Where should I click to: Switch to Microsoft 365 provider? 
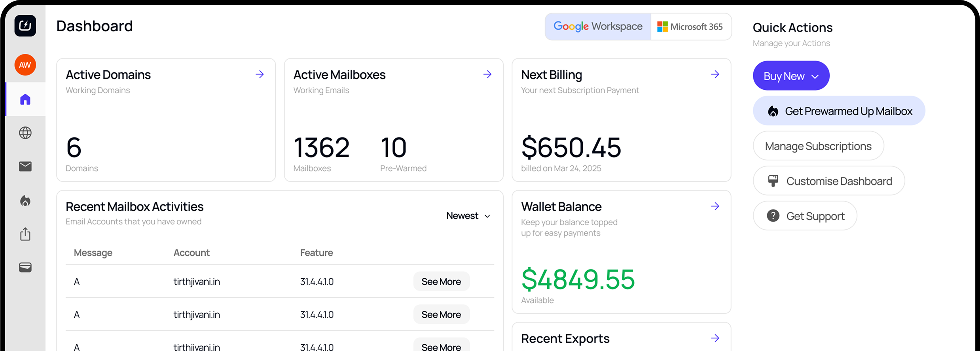coord(690,26)
